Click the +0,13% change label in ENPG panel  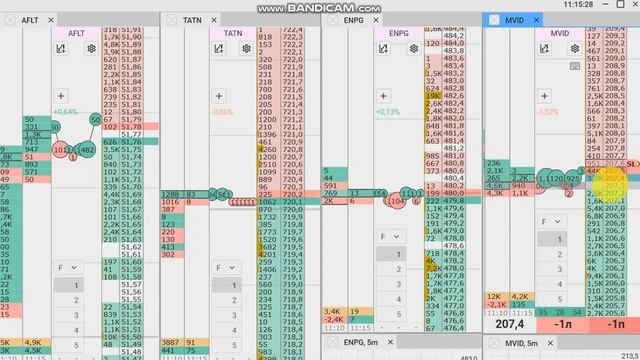click(388, 112)
